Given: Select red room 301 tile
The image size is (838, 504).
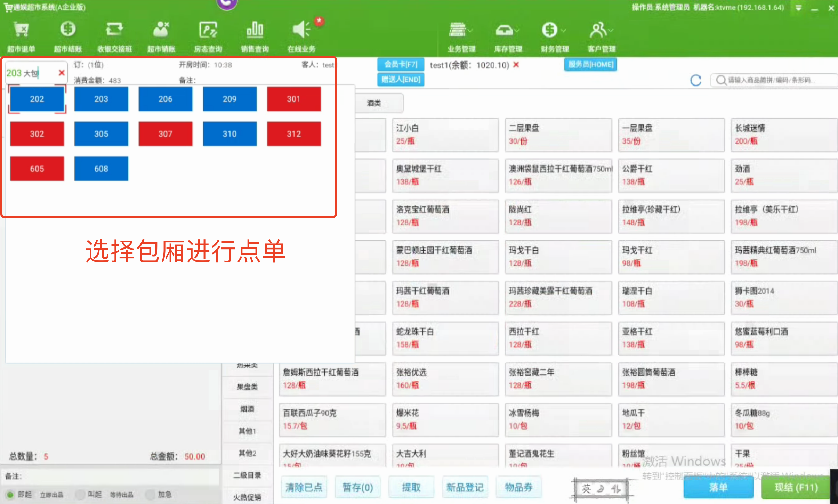Looking at the screenshot, I should 294,99.
